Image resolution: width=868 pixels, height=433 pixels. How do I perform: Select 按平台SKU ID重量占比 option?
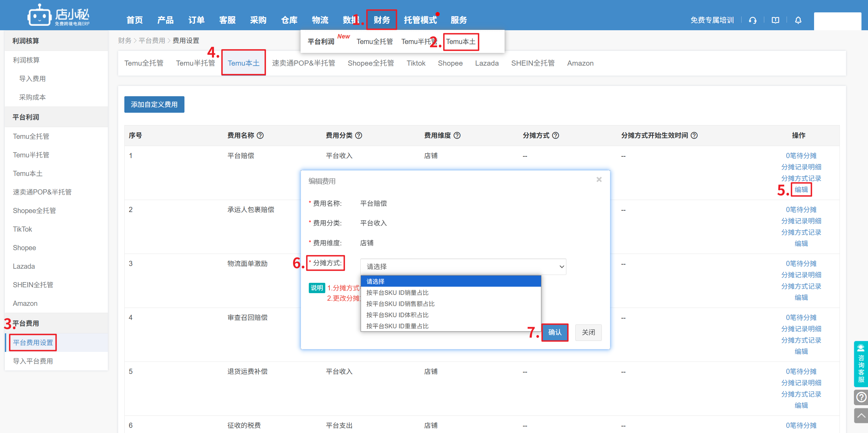(397, 326)
